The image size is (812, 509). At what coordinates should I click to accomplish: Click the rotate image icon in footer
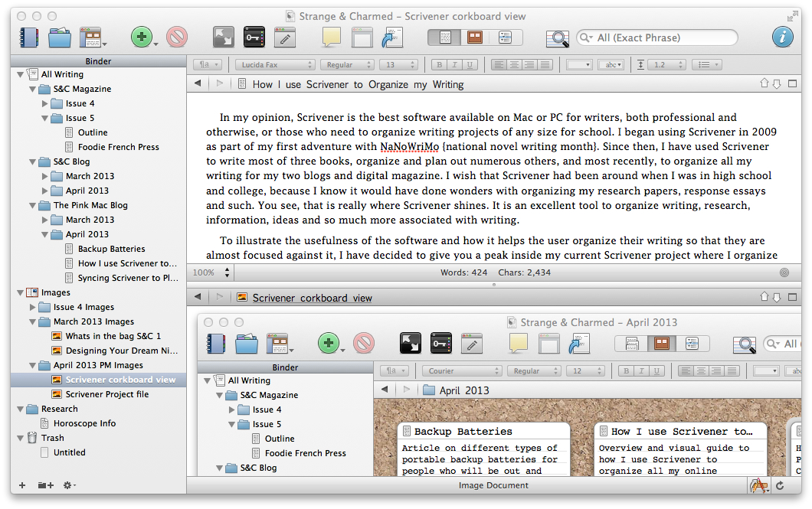tap(780, 486)
